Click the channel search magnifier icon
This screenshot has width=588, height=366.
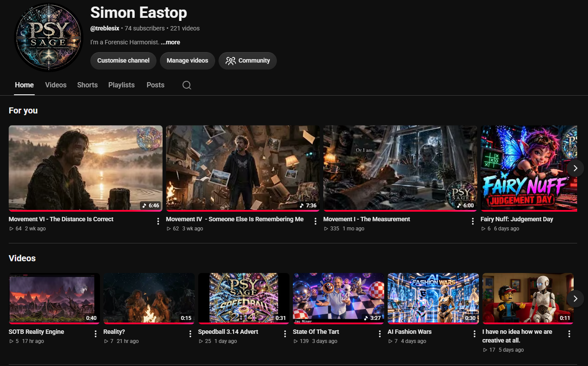tap(187, 85)
